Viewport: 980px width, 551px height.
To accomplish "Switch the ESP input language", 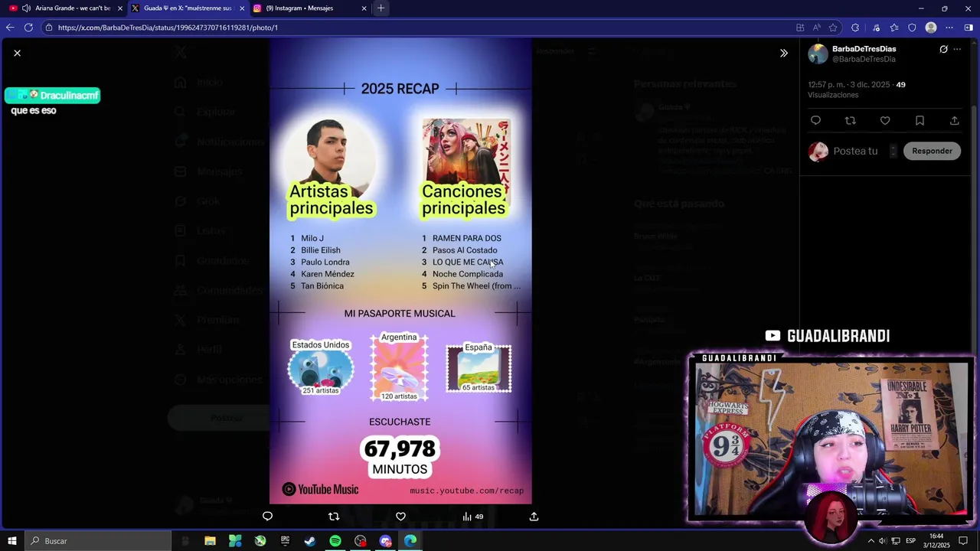I will coord(910,541).
